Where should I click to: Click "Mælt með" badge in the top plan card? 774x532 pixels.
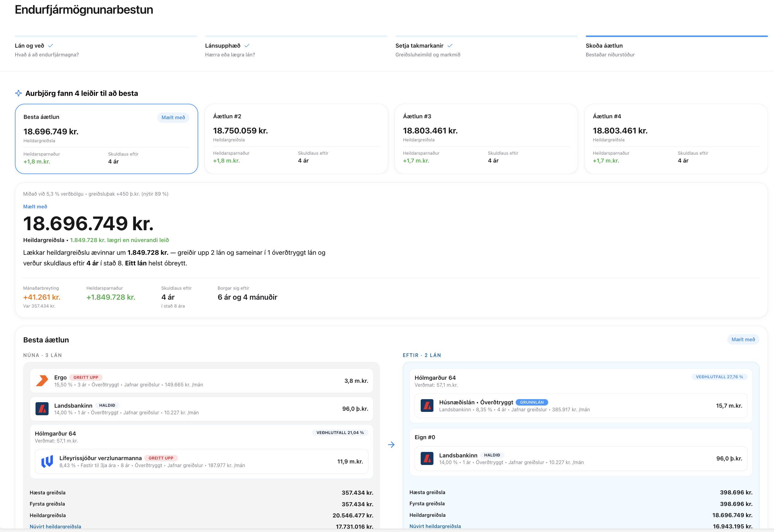click(173, 117)
